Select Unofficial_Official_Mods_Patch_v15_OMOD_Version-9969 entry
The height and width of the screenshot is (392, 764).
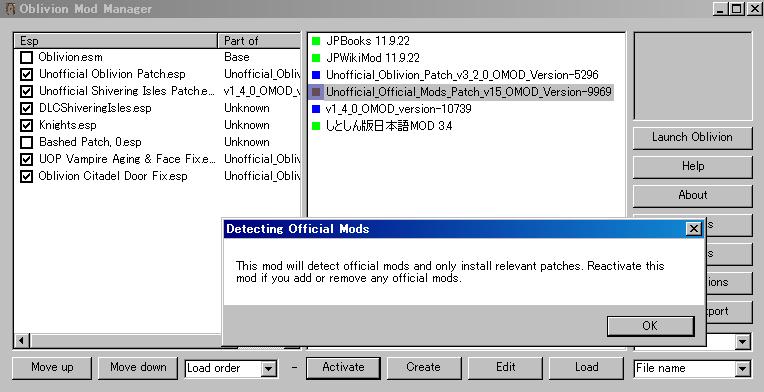coord(469,92)
